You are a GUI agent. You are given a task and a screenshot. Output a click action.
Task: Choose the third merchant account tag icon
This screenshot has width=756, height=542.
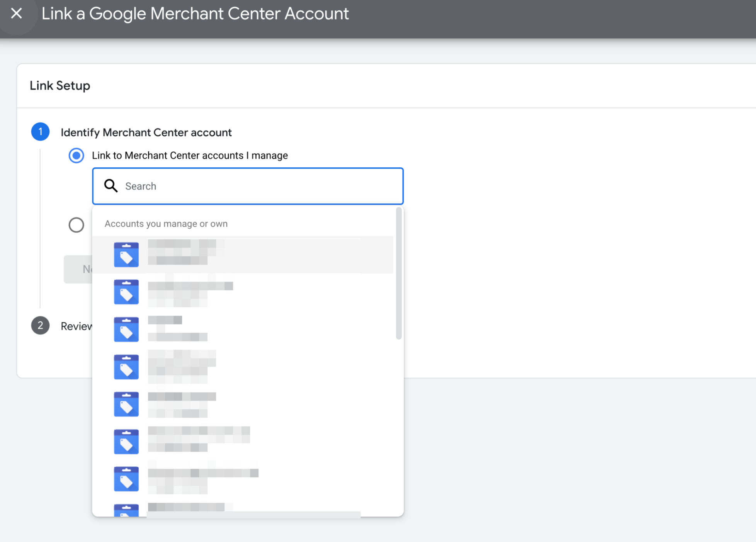click(126, 330)
